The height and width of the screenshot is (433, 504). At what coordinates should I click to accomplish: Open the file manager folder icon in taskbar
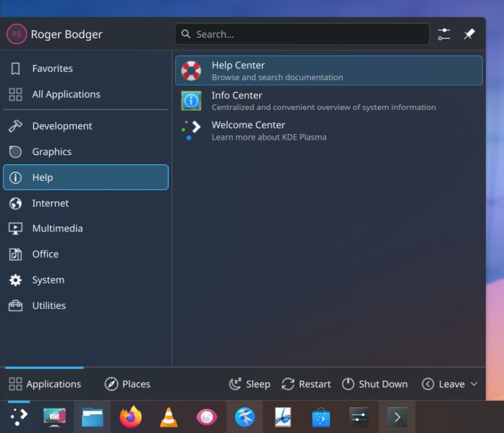92,417
